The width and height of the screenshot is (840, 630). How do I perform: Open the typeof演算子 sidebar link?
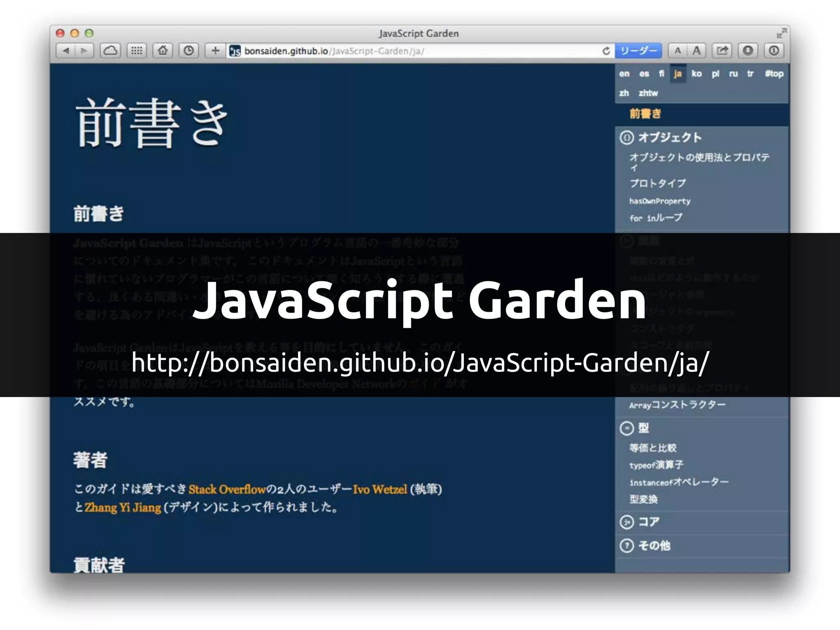(656, 465)
